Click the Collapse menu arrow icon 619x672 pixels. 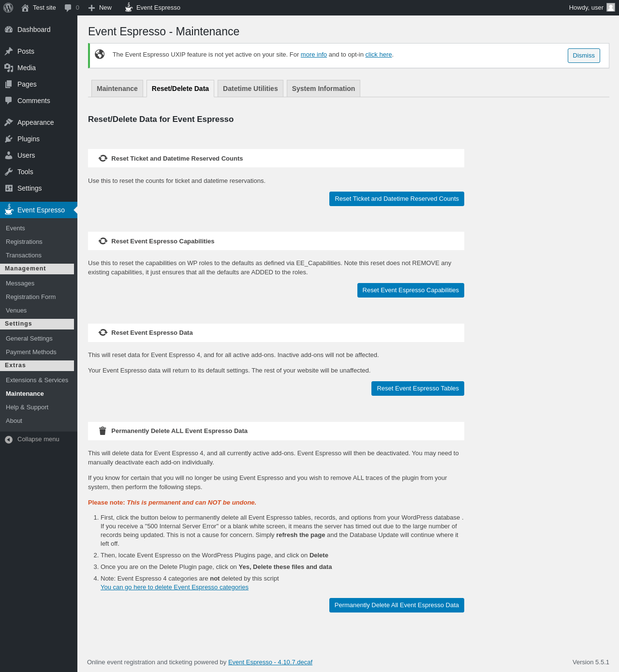point(9,439)
